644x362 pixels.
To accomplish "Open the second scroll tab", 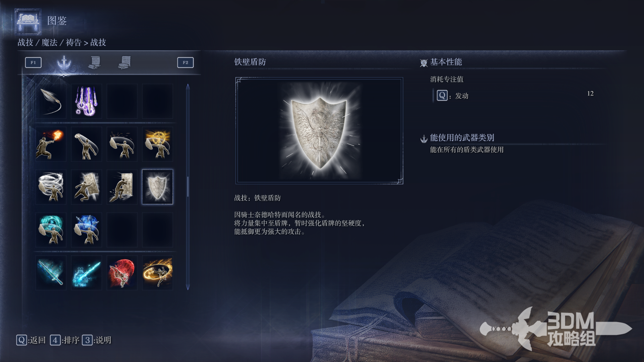I will pyautogui.click(x=95, y=62).
